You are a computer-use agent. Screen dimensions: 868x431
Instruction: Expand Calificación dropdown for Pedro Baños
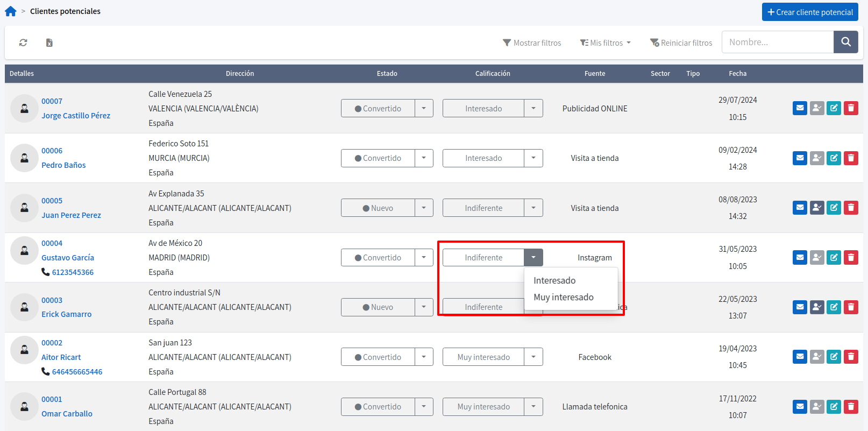tap(533, 158)
